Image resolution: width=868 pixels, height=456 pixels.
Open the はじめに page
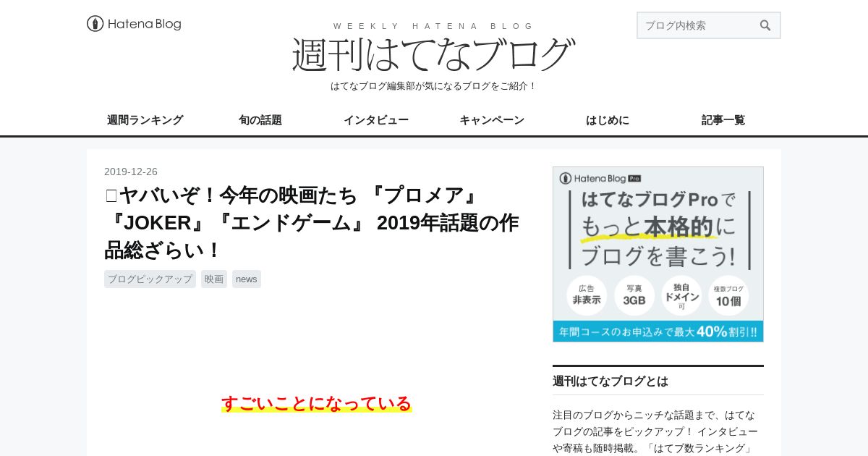click(608, 120)
